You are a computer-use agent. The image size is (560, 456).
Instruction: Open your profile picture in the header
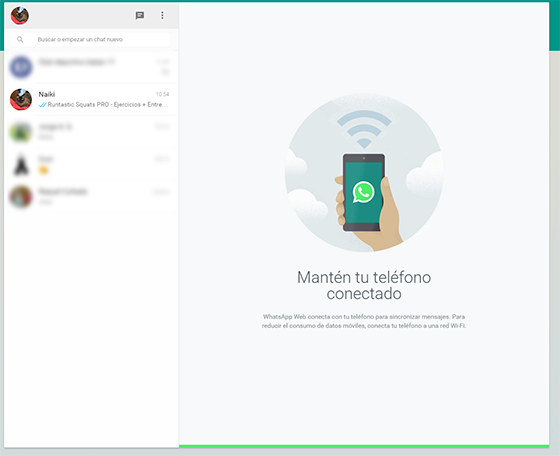[x=20, y=16]
